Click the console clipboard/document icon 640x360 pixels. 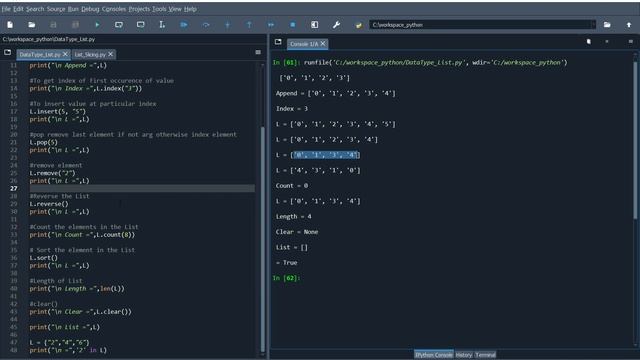(589, 42)
